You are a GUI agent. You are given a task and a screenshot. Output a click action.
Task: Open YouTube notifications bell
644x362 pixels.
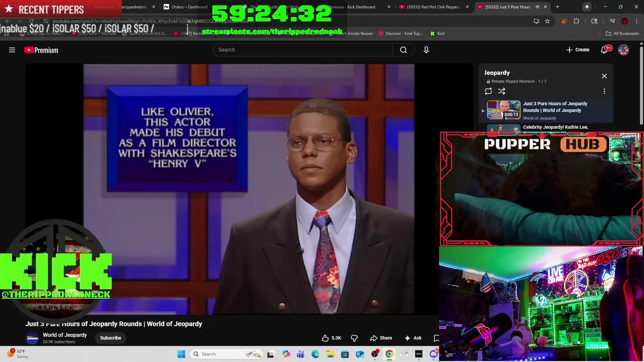(605, 50)
